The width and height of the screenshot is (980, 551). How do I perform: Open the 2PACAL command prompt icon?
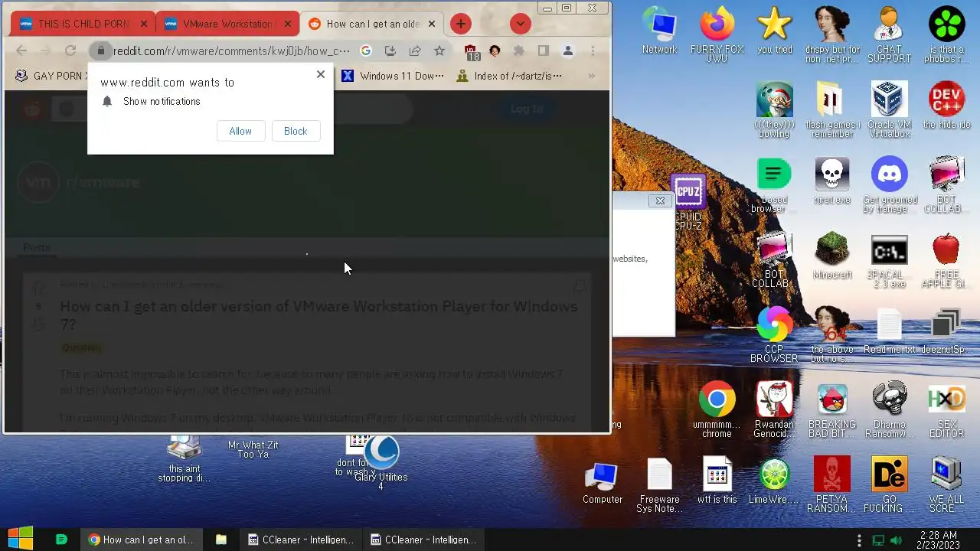(x=889, y=260)
